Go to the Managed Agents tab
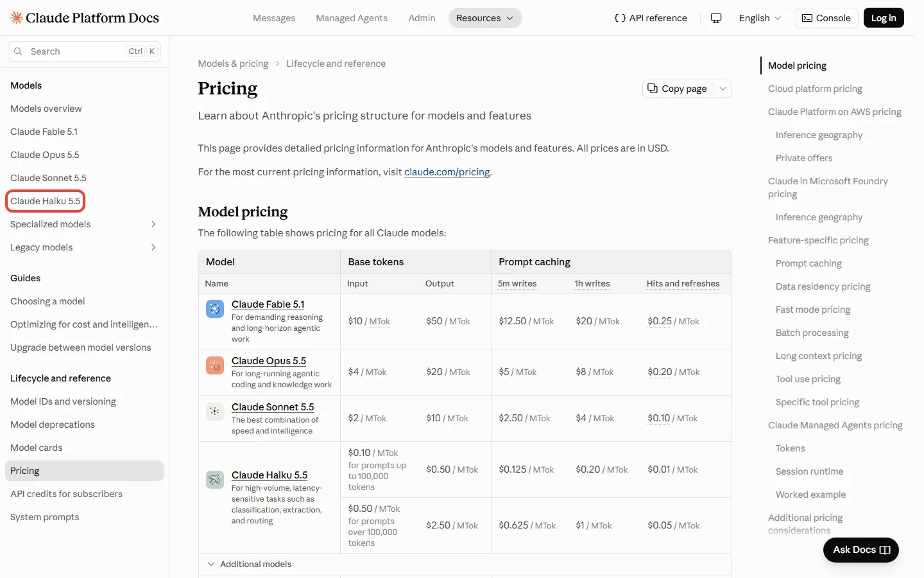Image resolution: width=924 pixels, height=578 pixels. click(x=352, y=18)
